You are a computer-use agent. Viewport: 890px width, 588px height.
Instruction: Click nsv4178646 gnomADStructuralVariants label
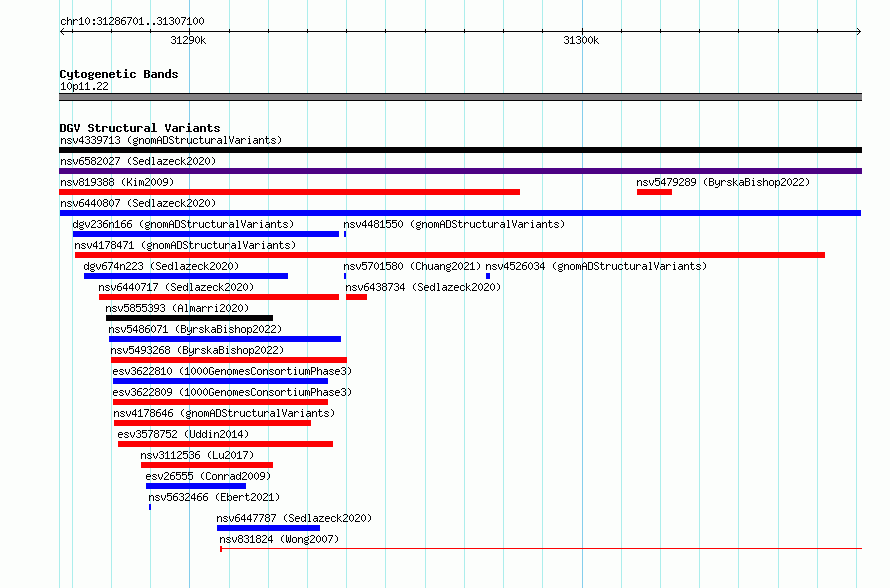coord(224,413)
